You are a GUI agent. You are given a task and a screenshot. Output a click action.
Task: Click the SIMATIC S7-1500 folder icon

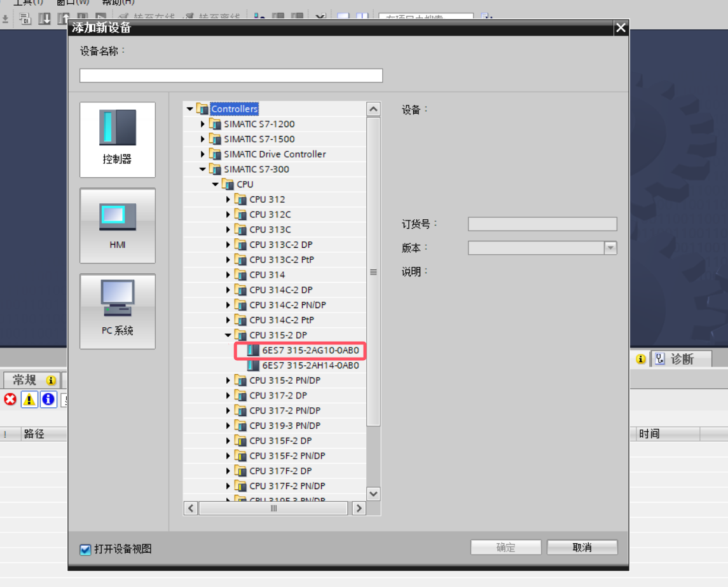pos(215,138)
